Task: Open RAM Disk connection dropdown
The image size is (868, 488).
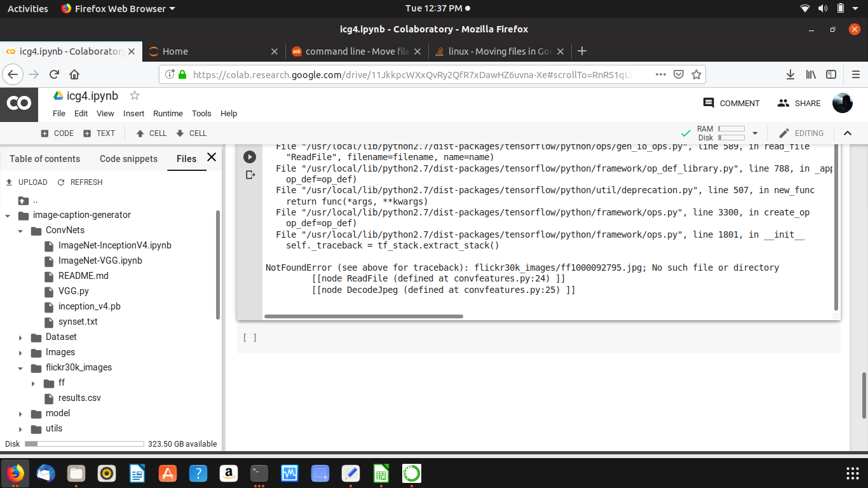Action: [x=755, y=133]
